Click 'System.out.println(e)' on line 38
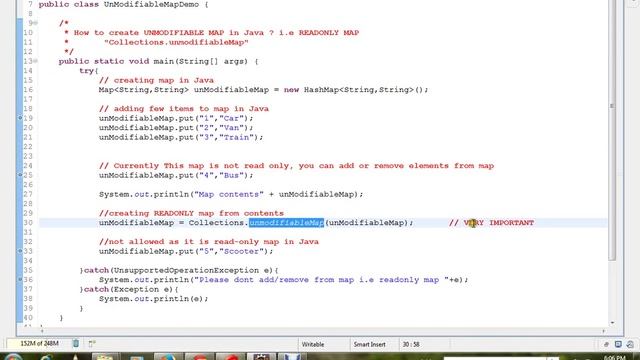This screenshot has width=640, height=360. [x=151, y=299]
